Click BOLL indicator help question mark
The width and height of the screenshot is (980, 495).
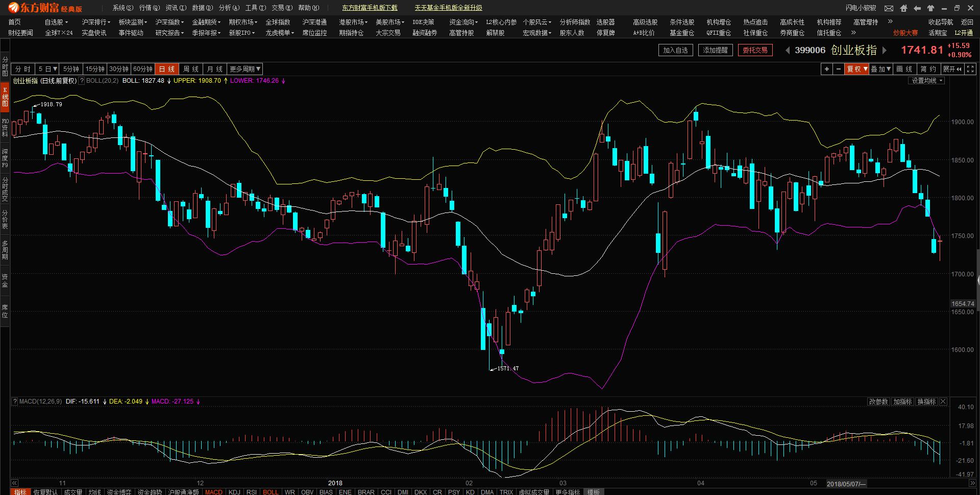point(82,81)
